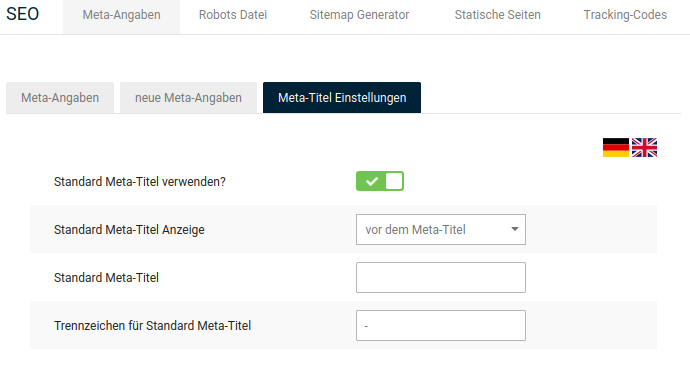Click the Trennzeichen für Standard Meta-Titel label

(152, 326)
